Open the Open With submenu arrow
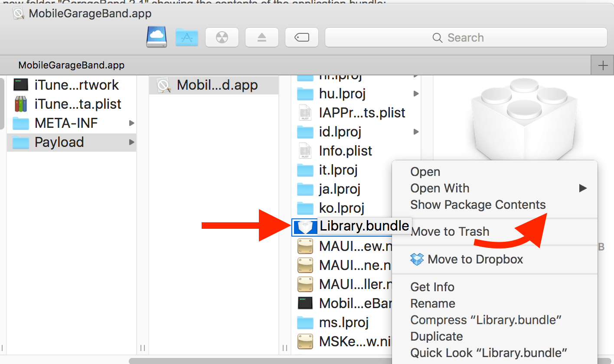This screenshot has height=364, width=614. pyautogui.click(x=583, y=188)
